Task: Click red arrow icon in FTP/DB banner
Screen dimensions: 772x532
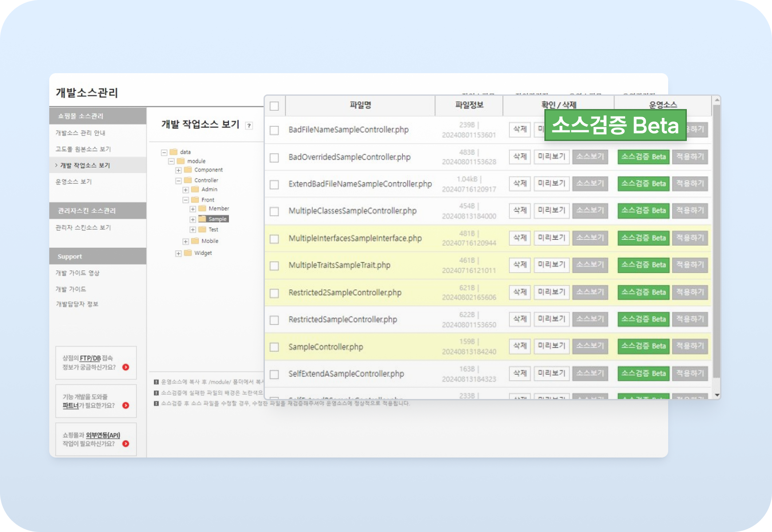Action: tap(126, 367)
